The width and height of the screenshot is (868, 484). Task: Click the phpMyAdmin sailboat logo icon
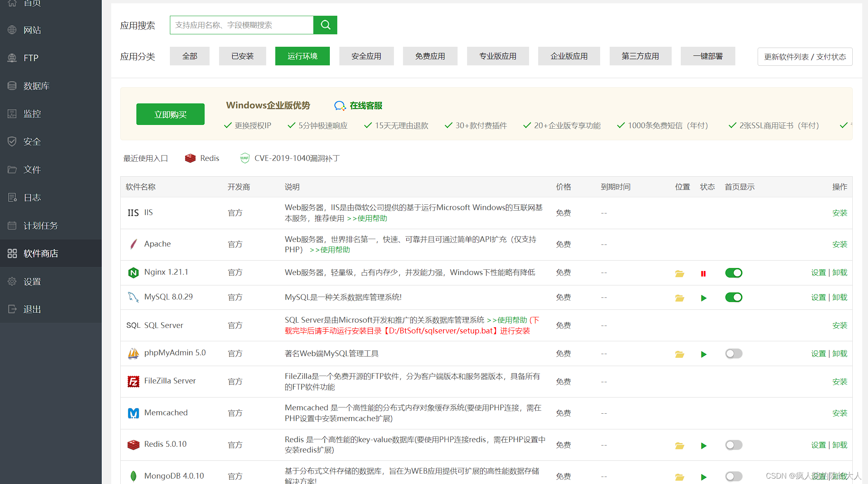(133, 353)
